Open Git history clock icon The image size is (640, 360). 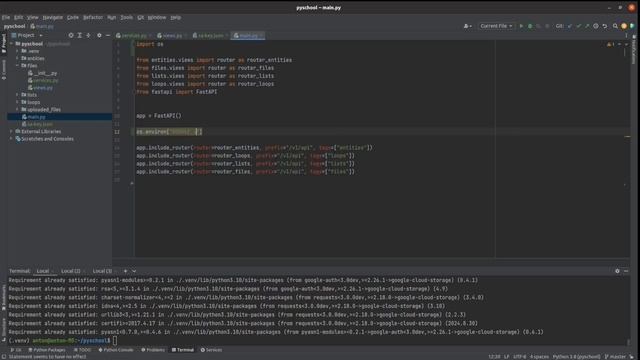596,26
